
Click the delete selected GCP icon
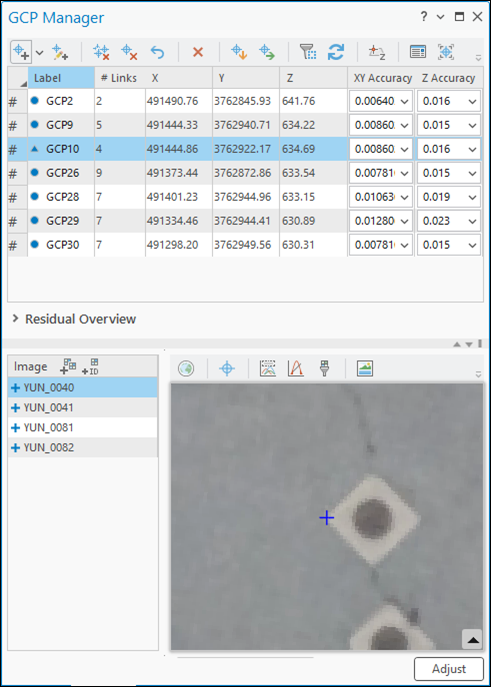tap(129, 52)
